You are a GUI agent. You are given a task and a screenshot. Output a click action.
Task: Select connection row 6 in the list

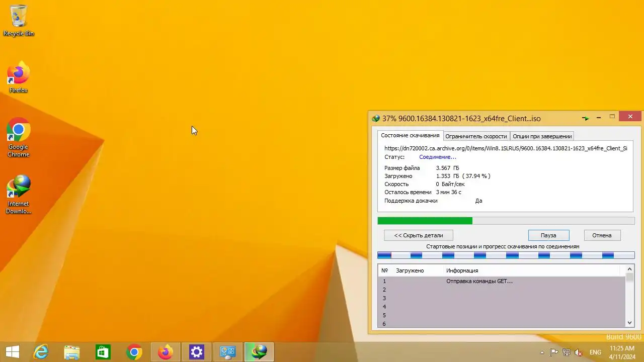click(x=502, y=323)
